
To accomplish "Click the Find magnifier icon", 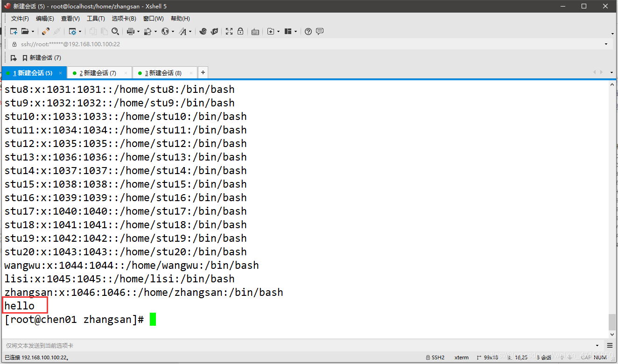I will tap(115, 31).
